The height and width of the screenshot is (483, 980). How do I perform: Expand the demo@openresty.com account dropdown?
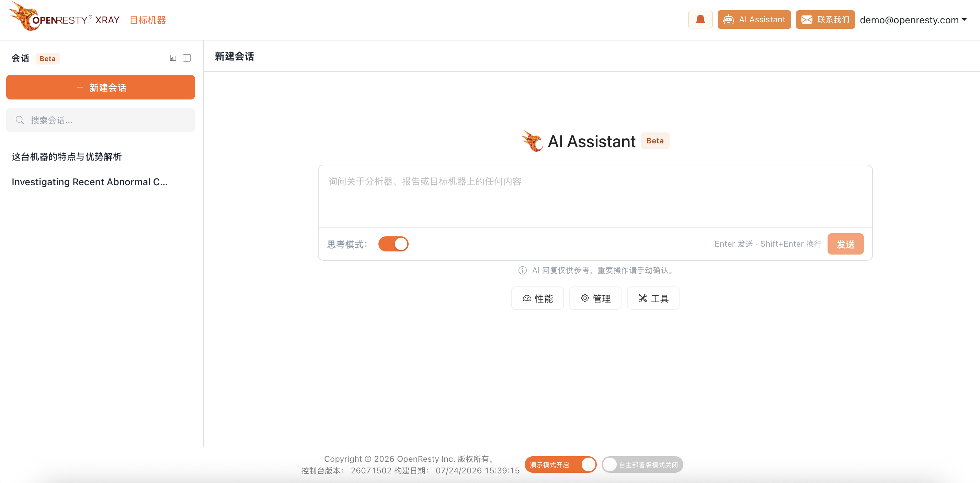913,20
